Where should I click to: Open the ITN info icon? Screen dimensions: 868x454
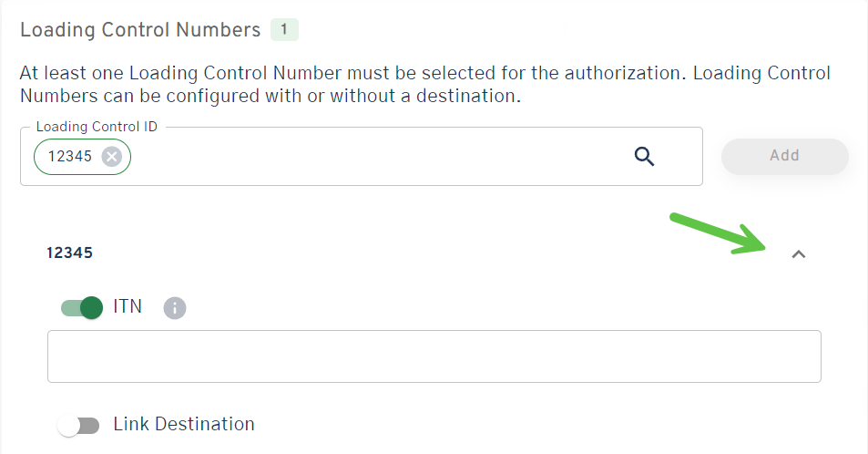tap(175, 308)
